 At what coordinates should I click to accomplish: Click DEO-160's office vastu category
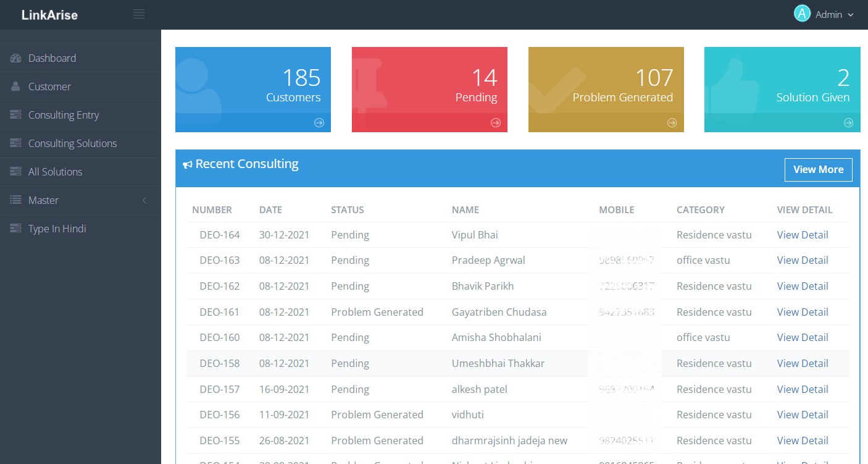pos(703,337)
